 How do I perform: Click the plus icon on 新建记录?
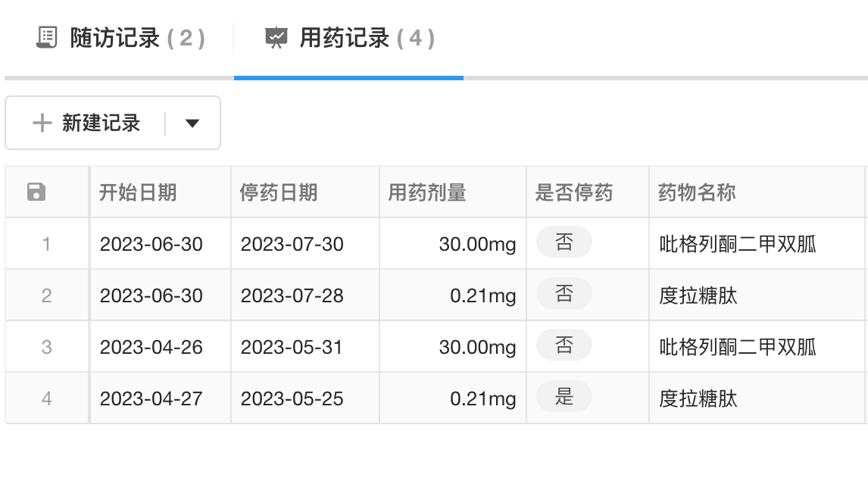(42, 123)
